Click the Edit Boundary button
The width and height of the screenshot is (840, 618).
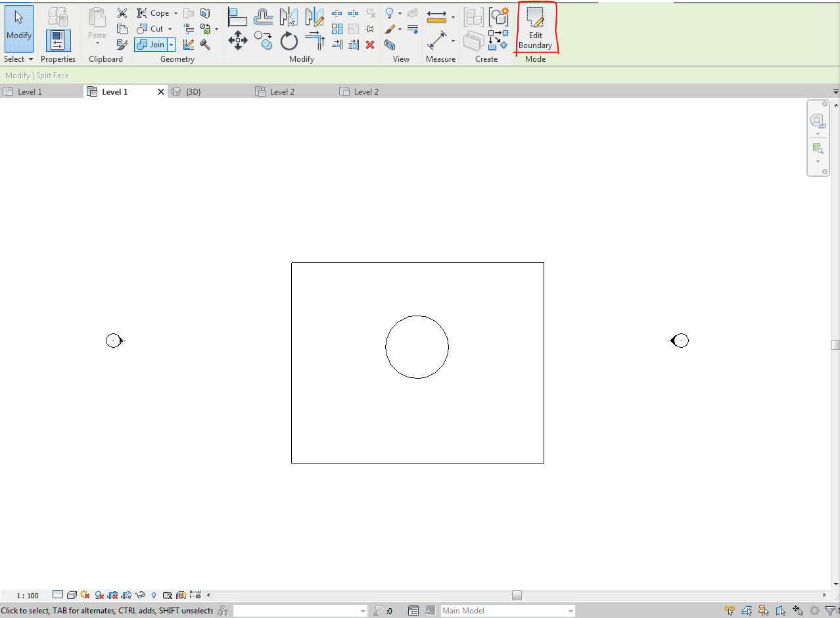pyautogui.click(x=536, y=29)
